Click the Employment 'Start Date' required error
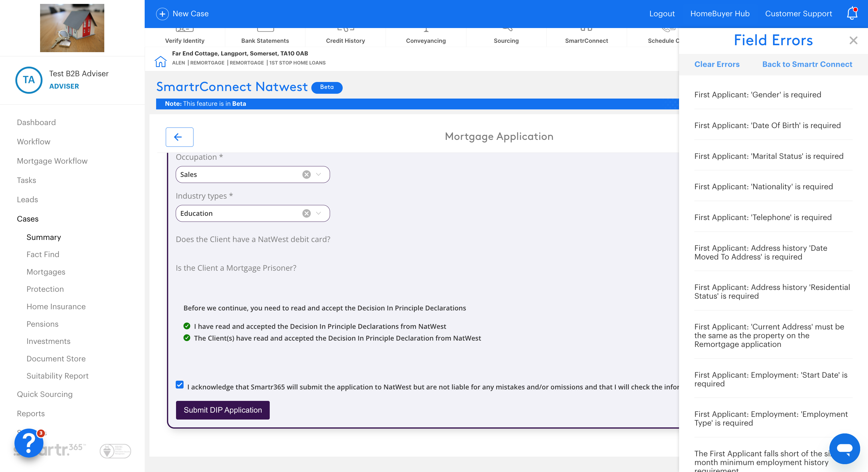 (771, 379)
